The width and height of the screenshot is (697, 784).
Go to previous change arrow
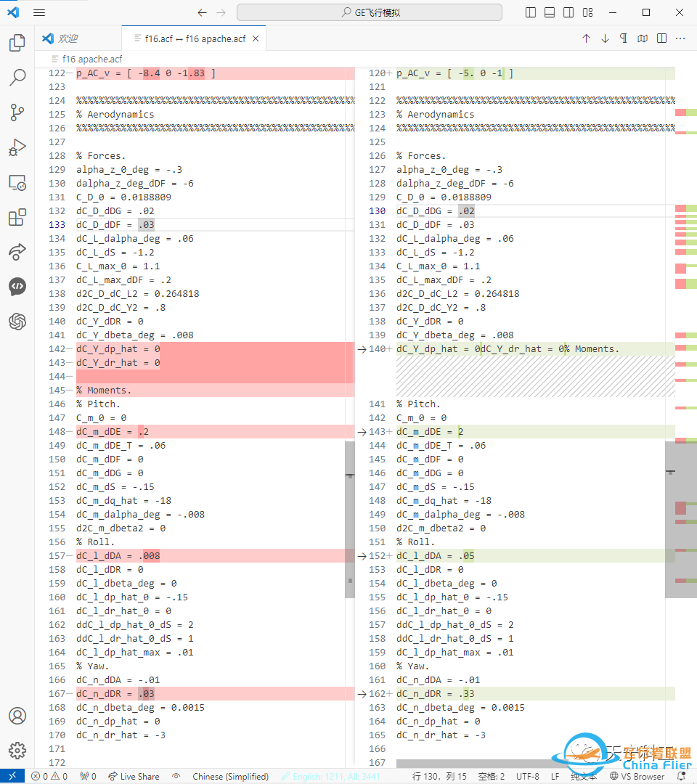[586, 38]
